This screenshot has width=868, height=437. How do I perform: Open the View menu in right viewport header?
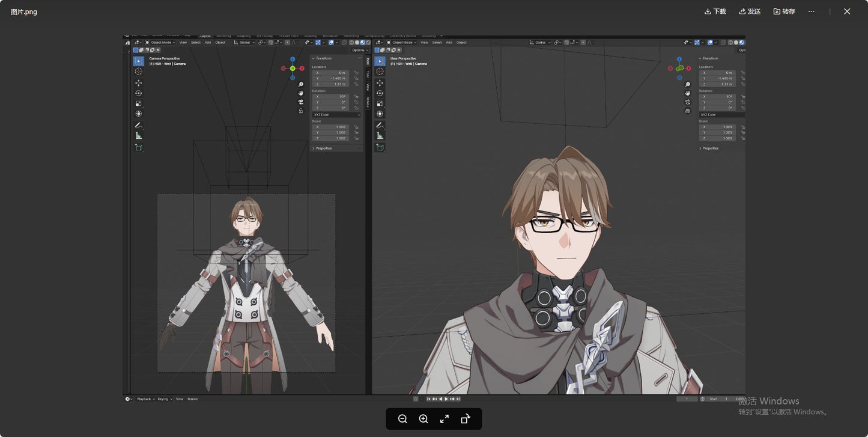pos(424,43)
